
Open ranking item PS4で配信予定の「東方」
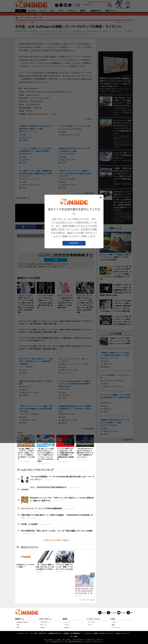point(57,530)
